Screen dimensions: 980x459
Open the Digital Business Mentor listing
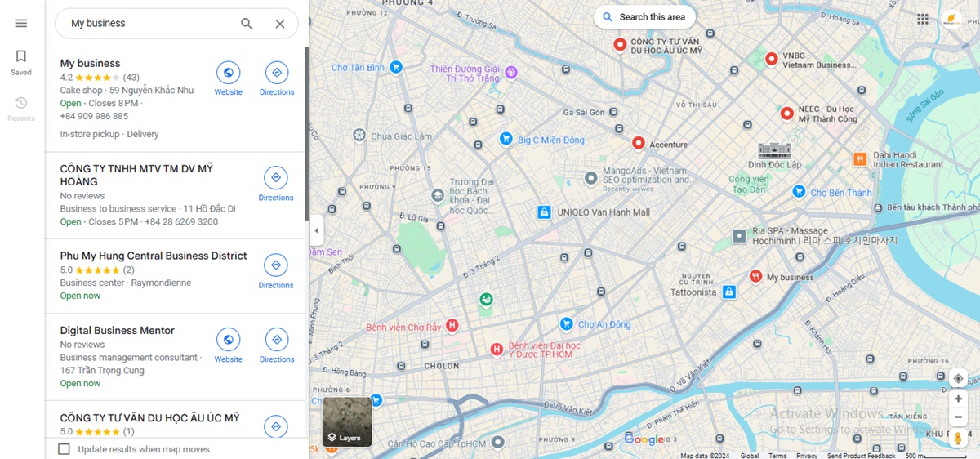pyautogui.click(x=118, y=331)
